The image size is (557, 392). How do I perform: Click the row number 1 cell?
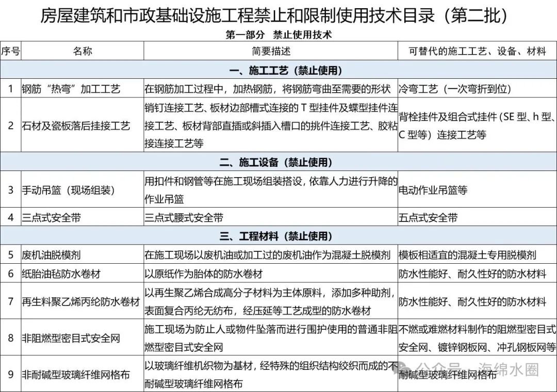[x=11, y=89]
